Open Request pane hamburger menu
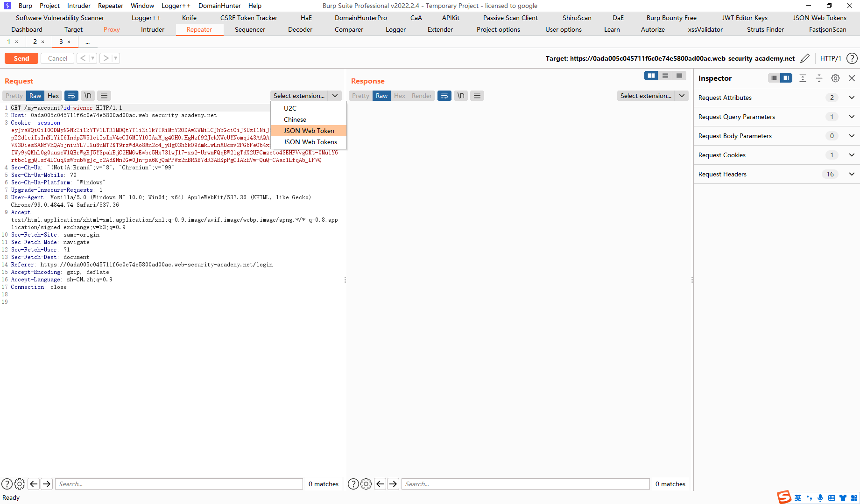The image size is (860, 504). pyautogui.click(x=104, y=96)
